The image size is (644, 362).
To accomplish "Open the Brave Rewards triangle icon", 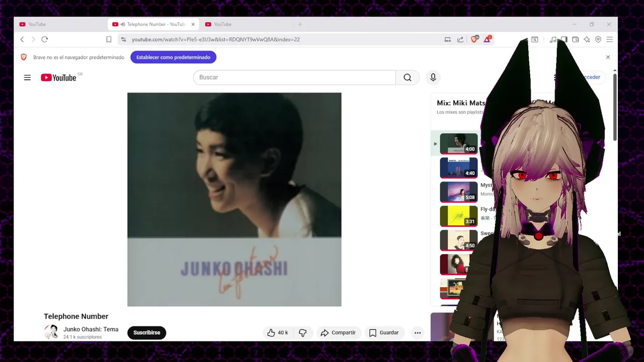I will [x=487, y=39].
